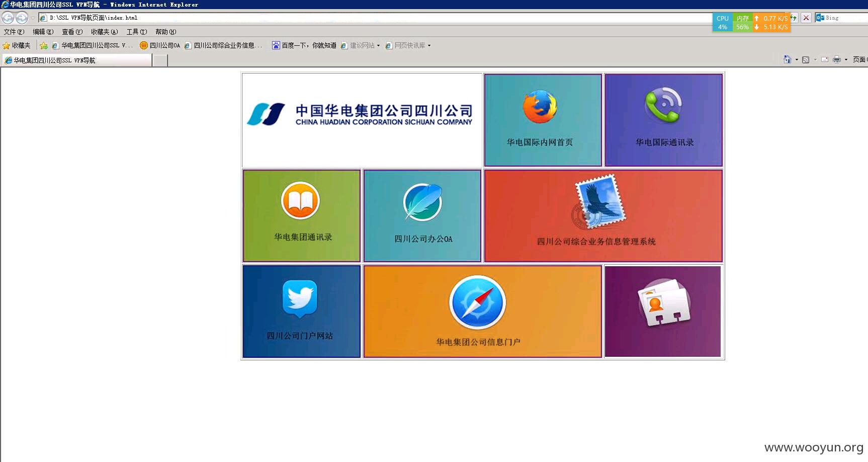
Task: Click the page icon in the address bar
Action: click(x=43, y=18)
